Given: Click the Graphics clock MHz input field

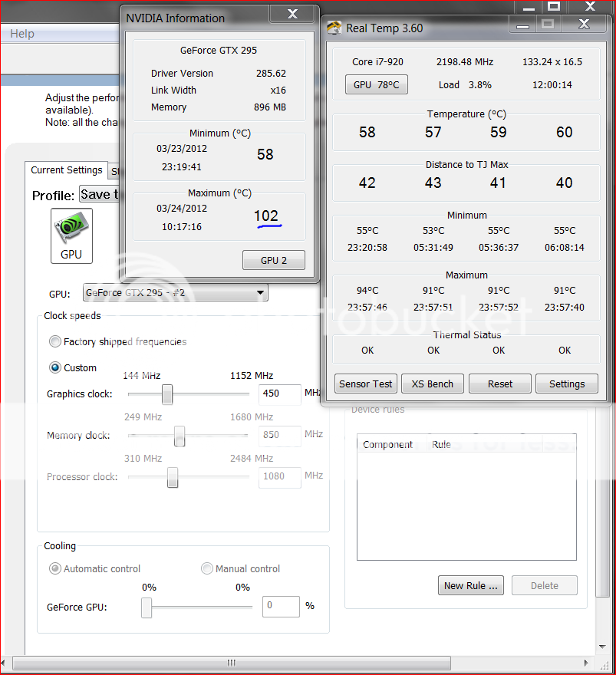Looking at the screenshot, I should point(279,393).
